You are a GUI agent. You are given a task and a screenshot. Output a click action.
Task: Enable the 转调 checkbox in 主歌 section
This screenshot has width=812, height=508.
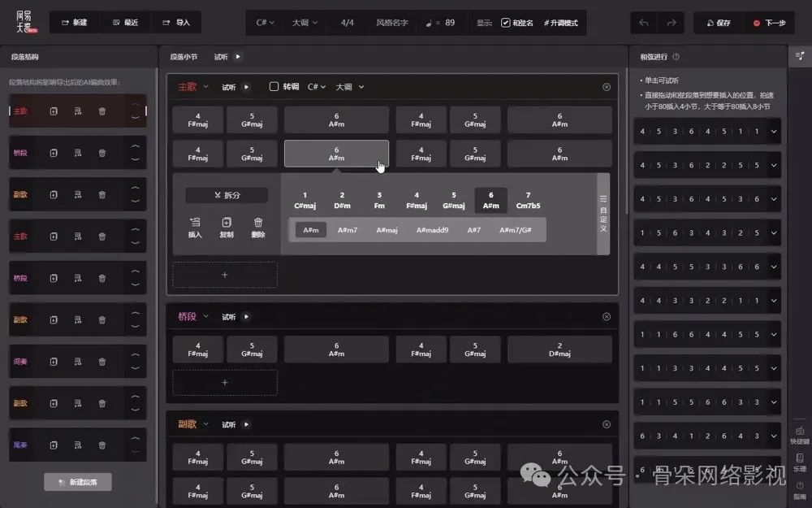274,87
